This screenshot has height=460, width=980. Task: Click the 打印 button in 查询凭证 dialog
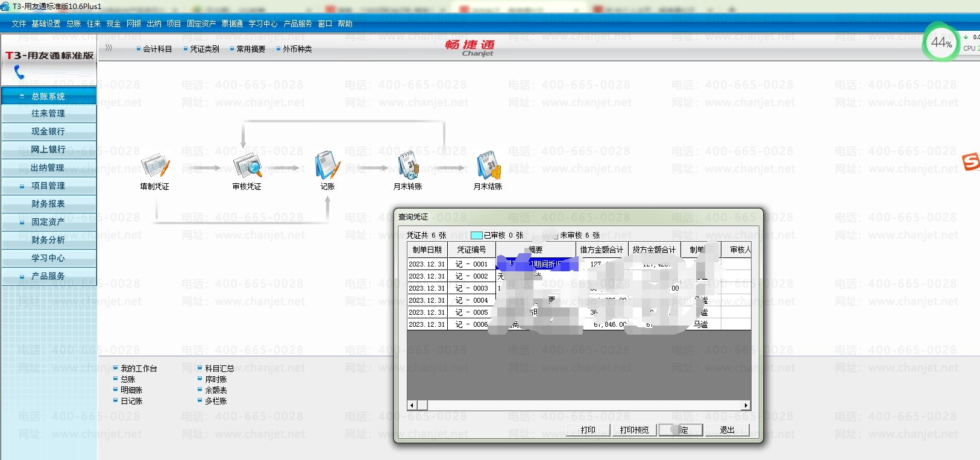pyautogui.click(x=588, y=430)
